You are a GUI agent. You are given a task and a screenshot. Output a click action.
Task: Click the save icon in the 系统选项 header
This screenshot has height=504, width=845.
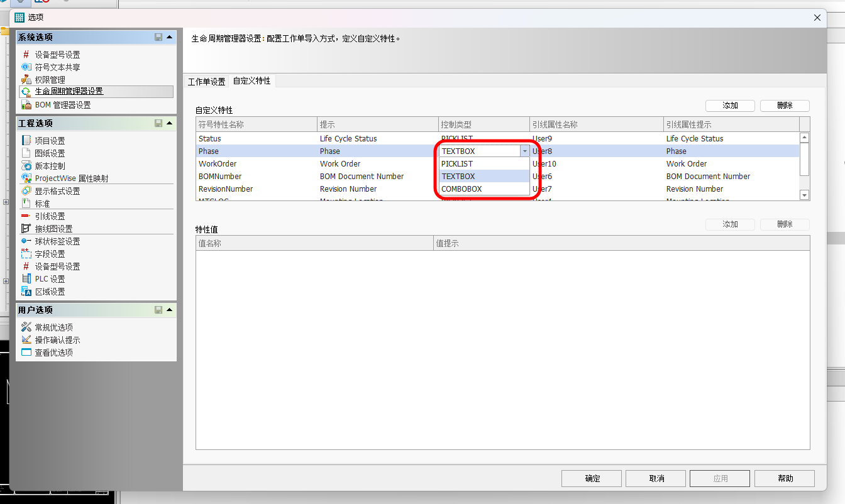click(158, 37)
